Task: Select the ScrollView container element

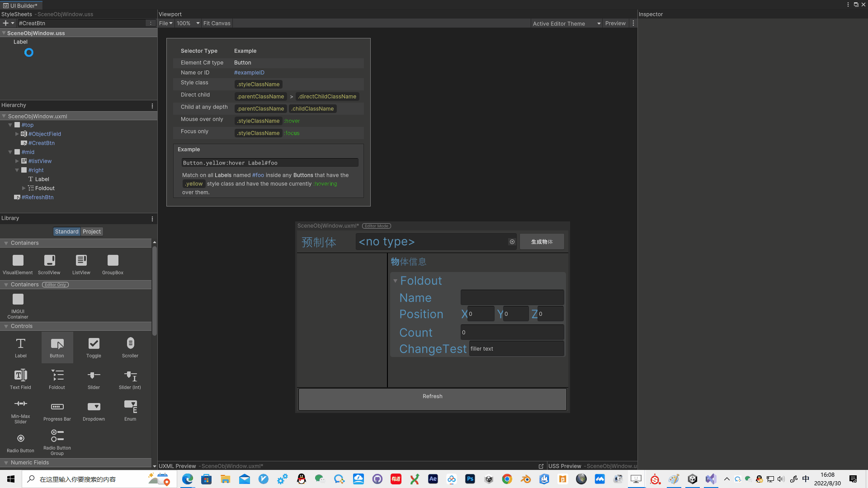Action: (49, 262)
